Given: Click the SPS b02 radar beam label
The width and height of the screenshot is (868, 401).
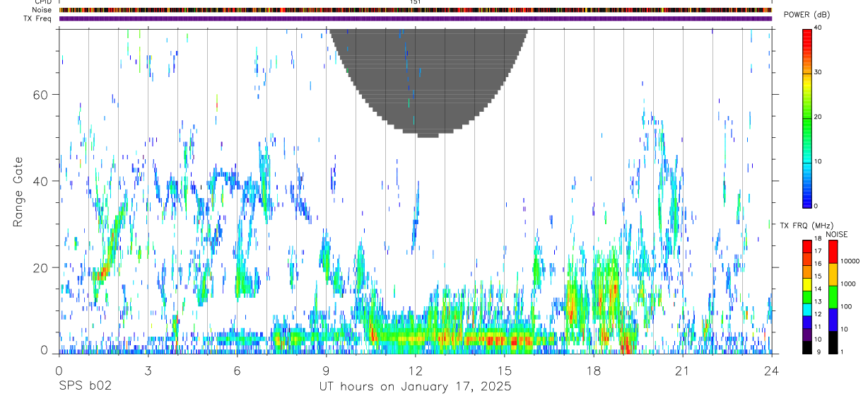Looking at the screenshot, I should click(85, 387).
